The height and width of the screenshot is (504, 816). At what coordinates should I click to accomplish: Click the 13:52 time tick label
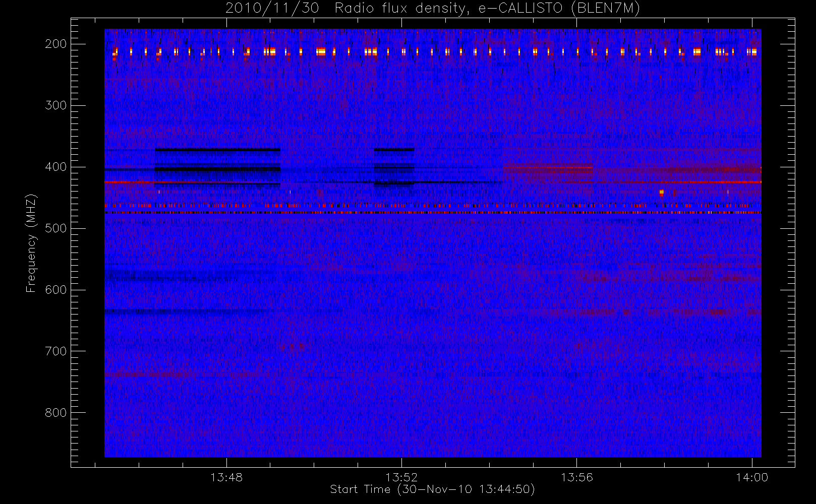pyautogui.click(x=401, y=477)
